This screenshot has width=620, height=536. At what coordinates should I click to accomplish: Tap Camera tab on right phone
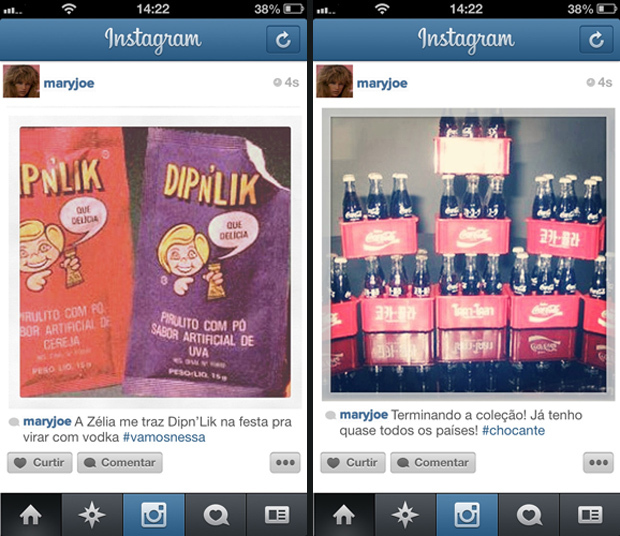point(467,515)
